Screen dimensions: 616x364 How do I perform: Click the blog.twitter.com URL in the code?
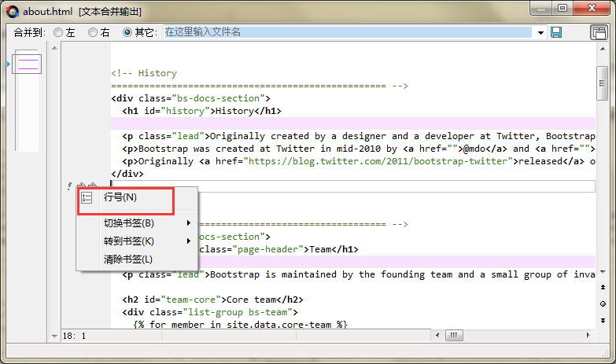point(378,161)
